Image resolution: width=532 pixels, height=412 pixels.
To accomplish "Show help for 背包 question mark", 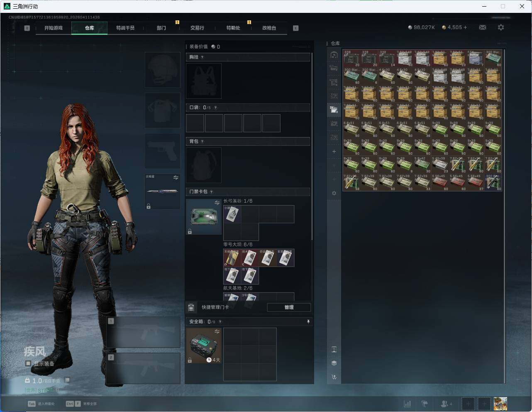I will (202, 142).
